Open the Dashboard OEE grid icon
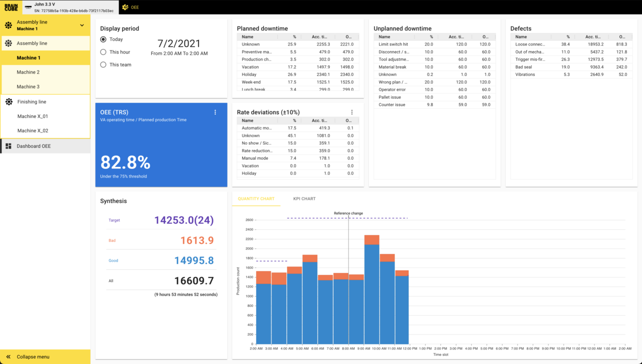 click(8, 146)
